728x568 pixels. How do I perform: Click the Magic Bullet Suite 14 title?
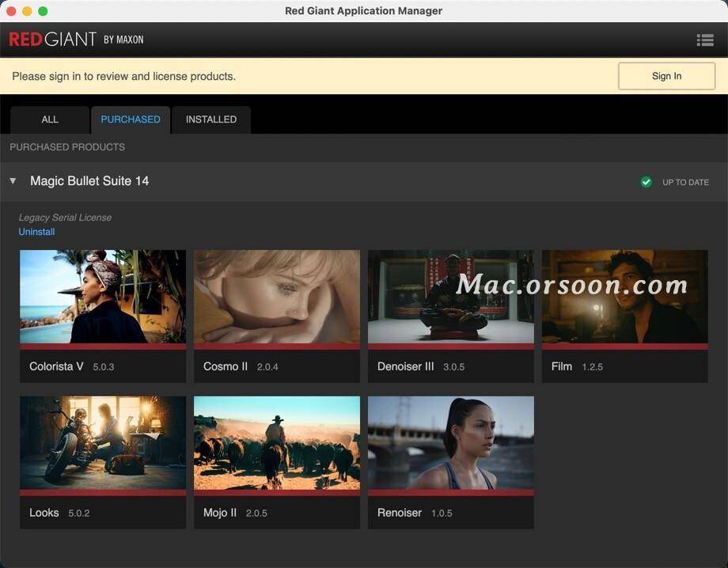(x=89, y=181)
